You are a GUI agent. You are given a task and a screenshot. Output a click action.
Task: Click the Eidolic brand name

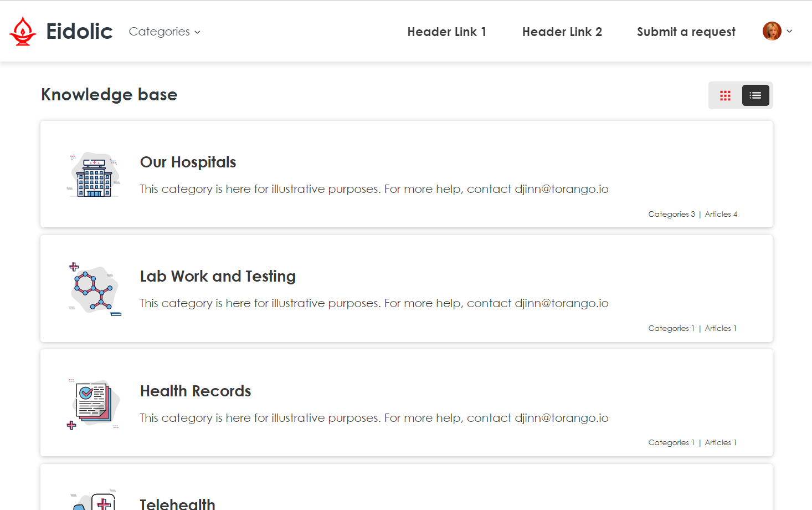tap(79, 32)
